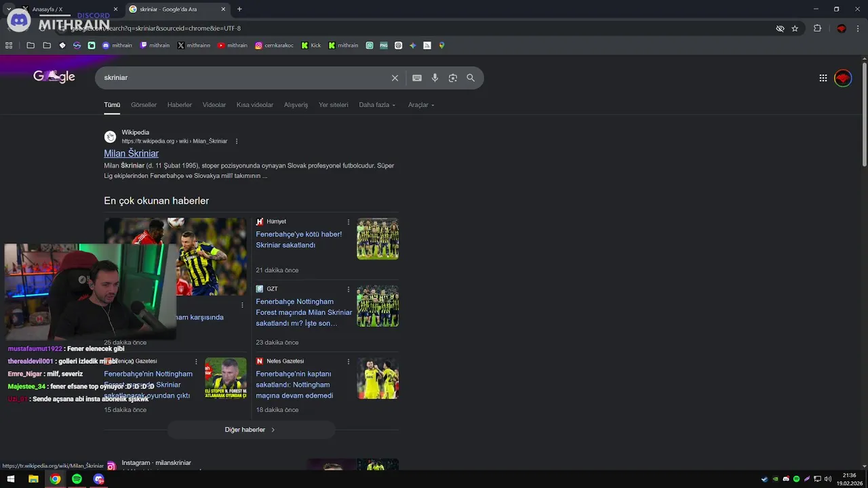Open the File Explorer taskbar icon

click(x=33, y=479)
